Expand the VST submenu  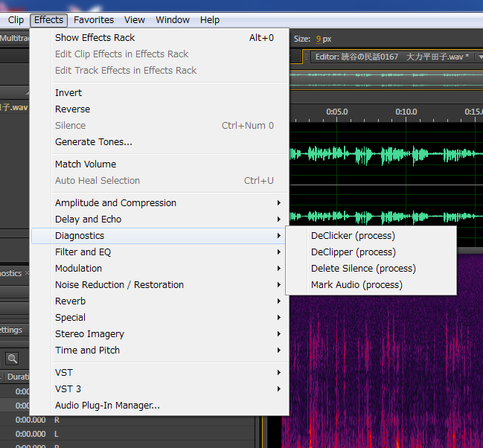(160, 373)
